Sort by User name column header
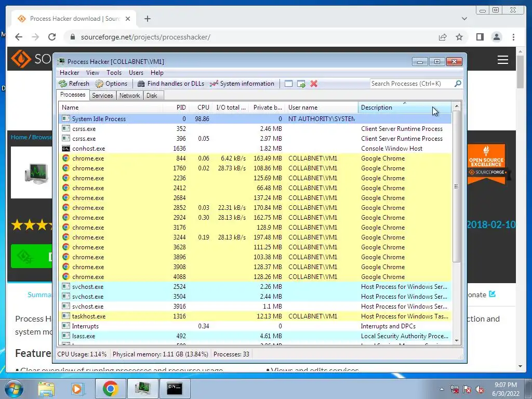The image size is (532, 399). click(x=321, y=108)
